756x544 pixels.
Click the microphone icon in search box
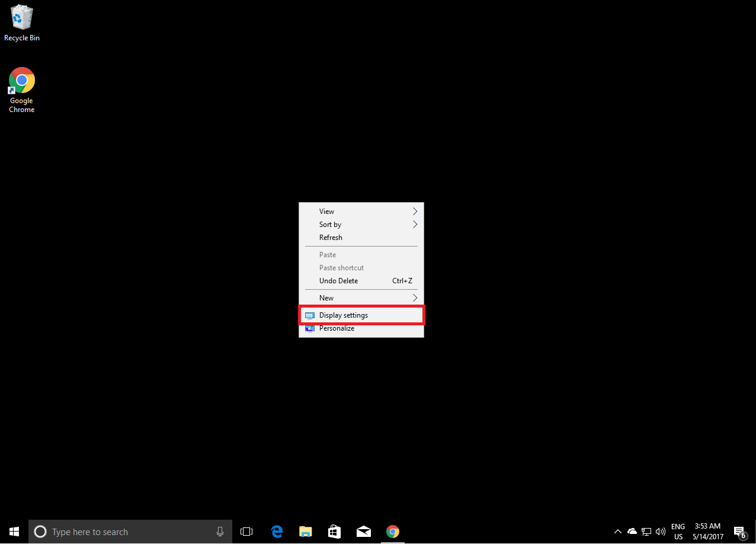[220, 532]
